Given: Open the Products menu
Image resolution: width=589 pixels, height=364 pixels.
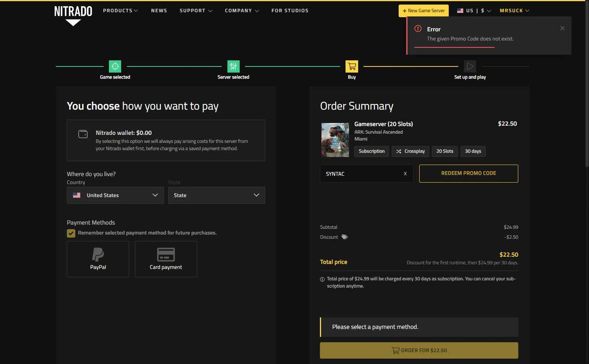Looking at the screenshot, I should coord(120,11).
